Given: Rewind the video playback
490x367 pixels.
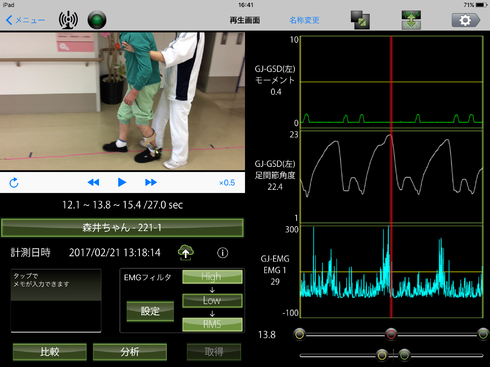Looking at the screenshot, I should tap(93, 182).
